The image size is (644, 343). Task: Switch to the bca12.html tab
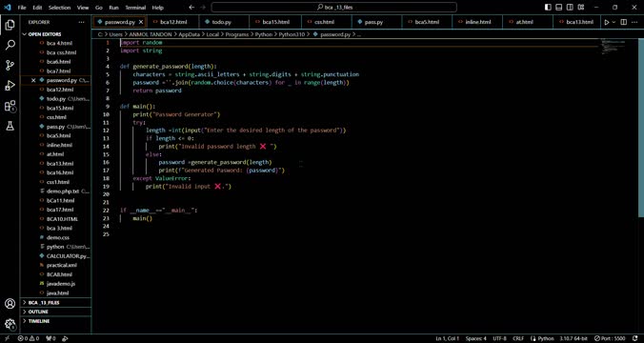pos(173,22)
